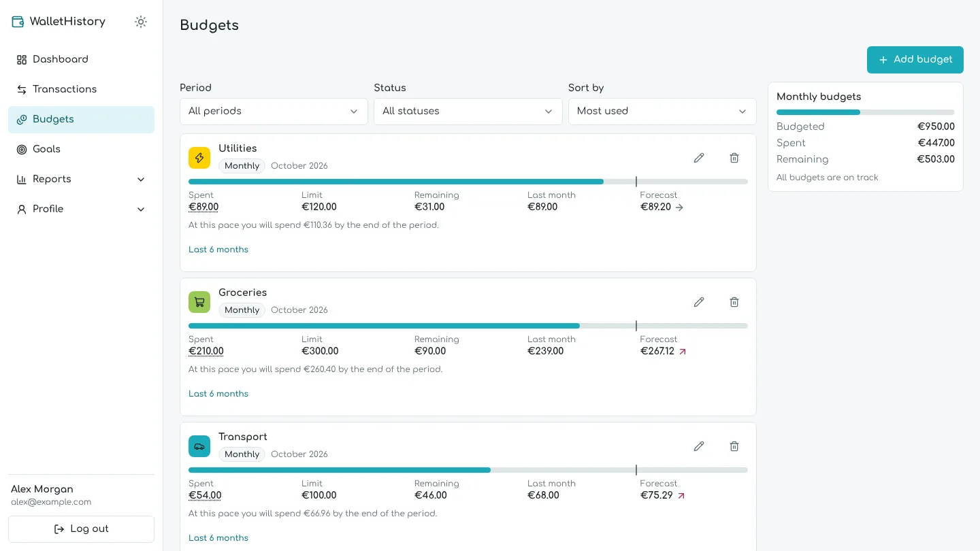
Task: Delete the Transport budget via trash icon
Action: [734, 446]
